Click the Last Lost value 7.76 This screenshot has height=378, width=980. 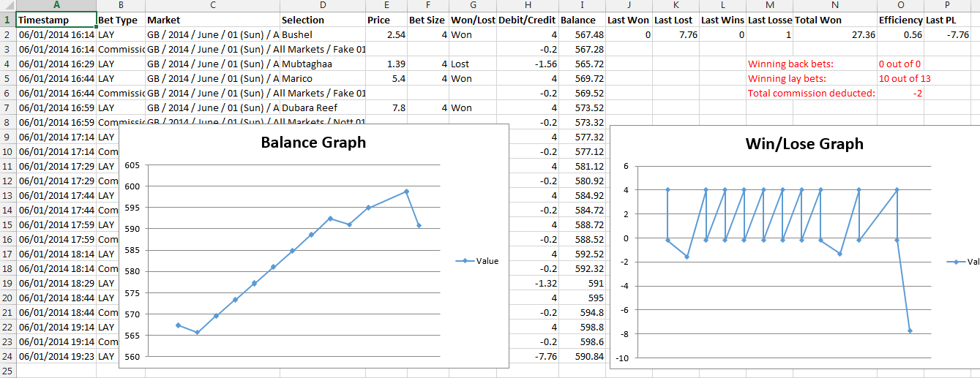coord(676,34)
